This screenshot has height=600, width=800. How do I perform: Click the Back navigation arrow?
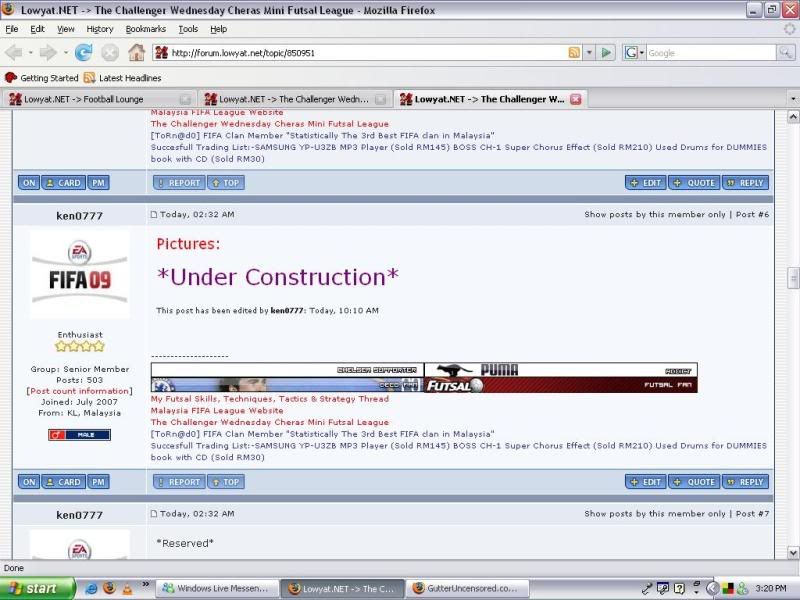point(14,52)
